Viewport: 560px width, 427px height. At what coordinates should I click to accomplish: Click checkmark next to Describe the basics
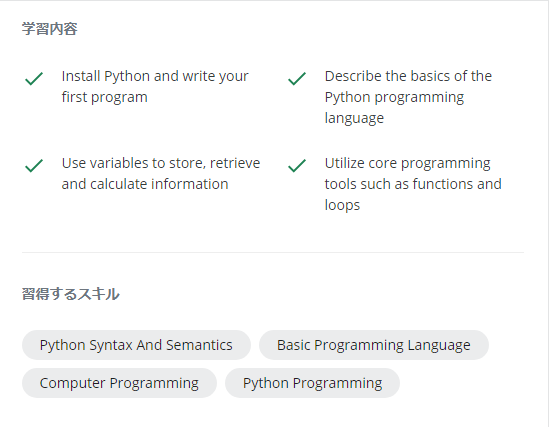pos(297,79)
